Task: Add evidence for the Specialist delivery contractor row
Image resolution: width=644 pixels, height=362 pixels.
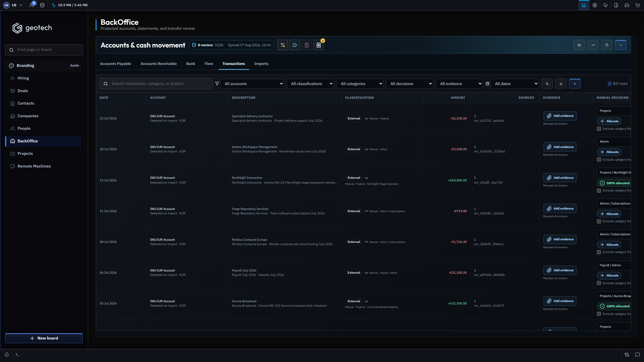Action: pos(560,116)
